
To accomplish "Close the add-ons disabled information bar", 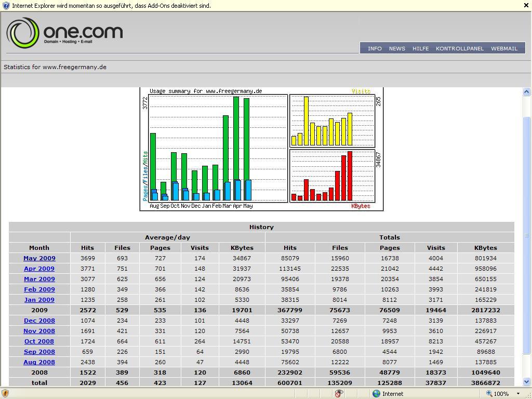I will tap(526, 5).
